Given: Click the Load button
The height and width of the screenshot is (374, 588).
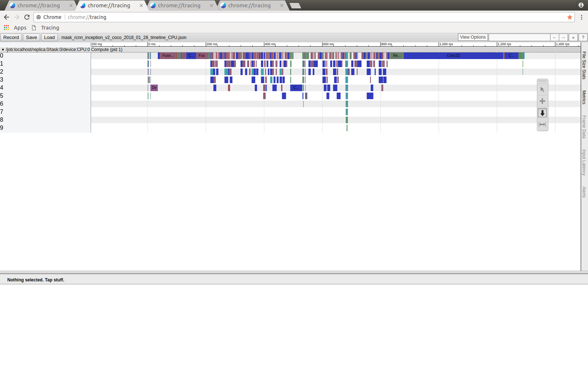Looking at the screenshot, I should coord(50,38).
